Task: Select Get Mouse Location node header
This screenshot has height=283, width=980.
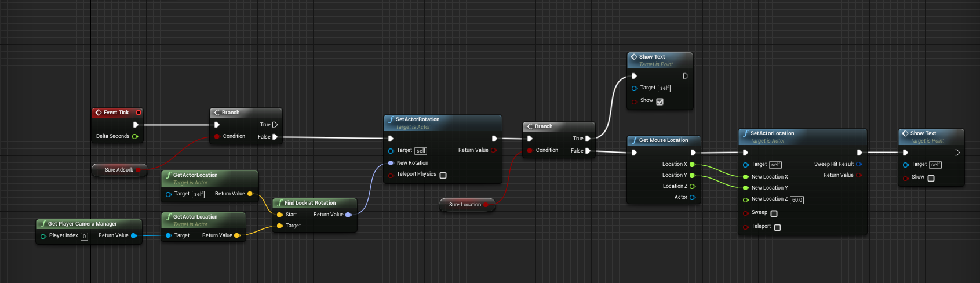Action: 664,140
